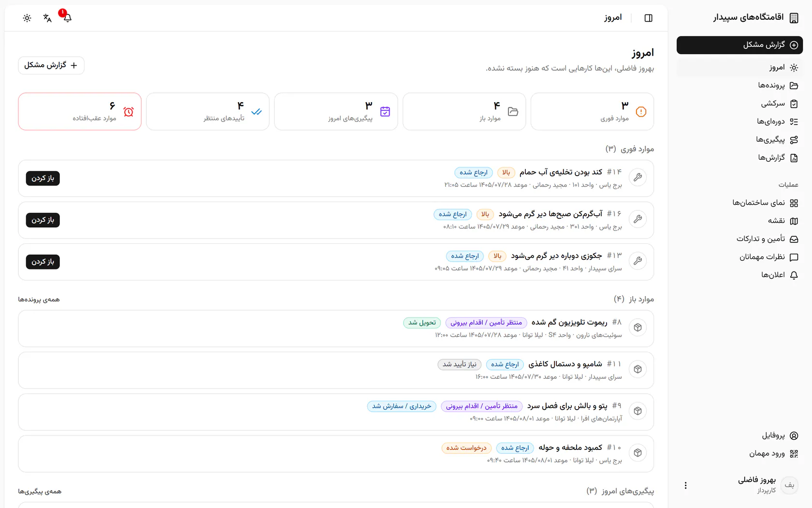Click the تحویل شد badge on case #8
The image size is (812, 508).
point(422,323)
